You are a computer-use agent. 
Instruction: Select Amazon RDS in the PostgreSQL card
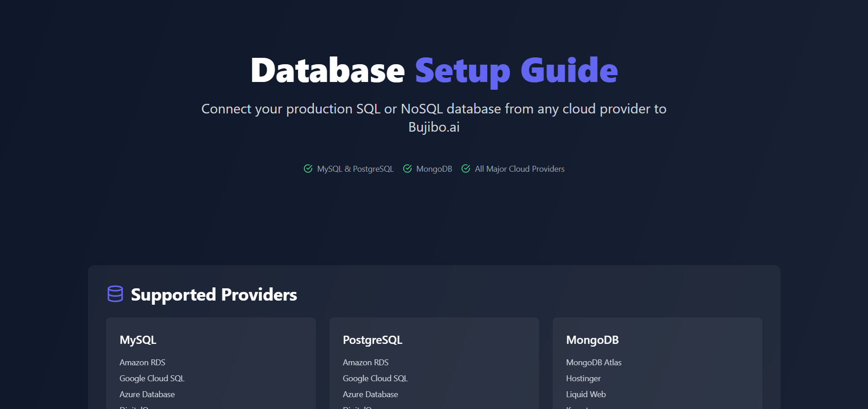coord(365,363)
